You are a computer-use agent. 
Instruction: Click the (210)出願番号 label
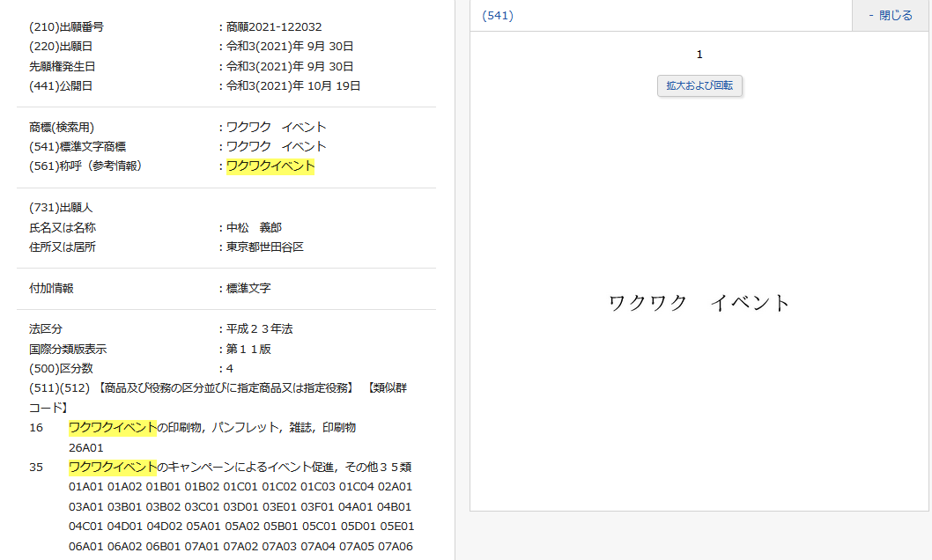coord(67,26)
